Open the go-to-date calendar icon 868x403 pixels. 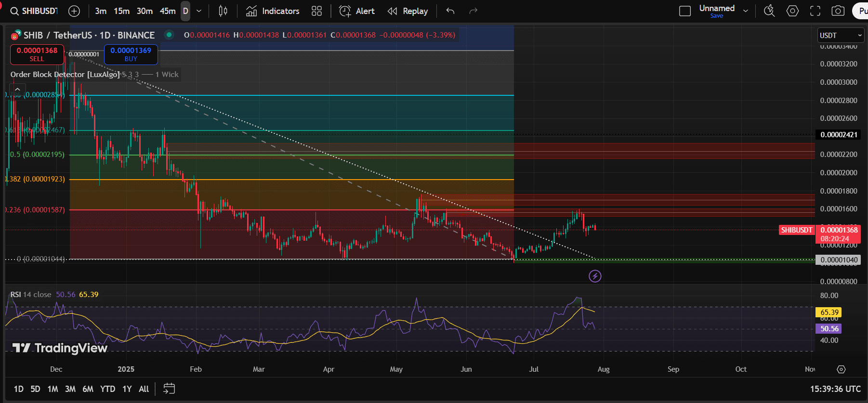[x=169, y=389]
